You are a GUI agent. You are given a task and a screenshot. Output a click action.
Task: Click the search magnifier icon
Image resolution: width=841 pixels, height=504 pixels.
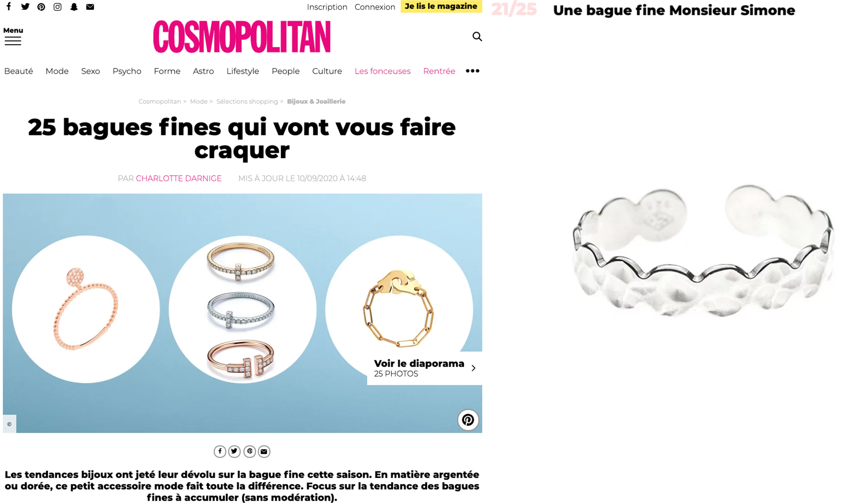pyautogui.click(x=477, y=36)
